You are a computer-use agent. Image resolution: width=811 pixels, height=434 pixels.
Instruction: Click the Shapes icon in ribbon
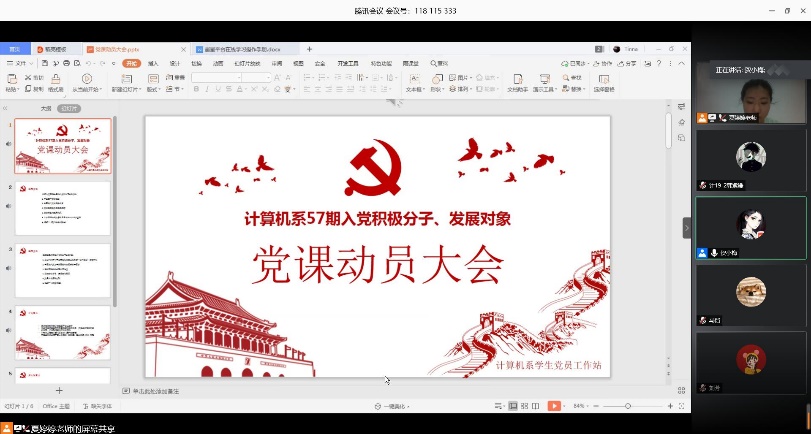(437, 79)
